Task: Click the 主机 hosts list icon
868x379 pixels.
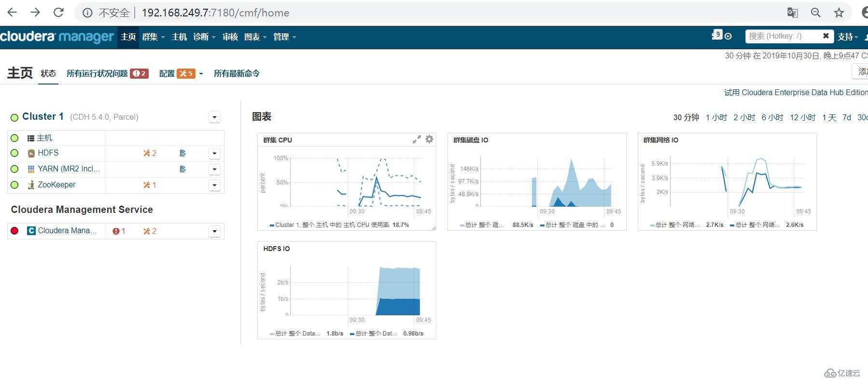Action: (x=31, y=138)
